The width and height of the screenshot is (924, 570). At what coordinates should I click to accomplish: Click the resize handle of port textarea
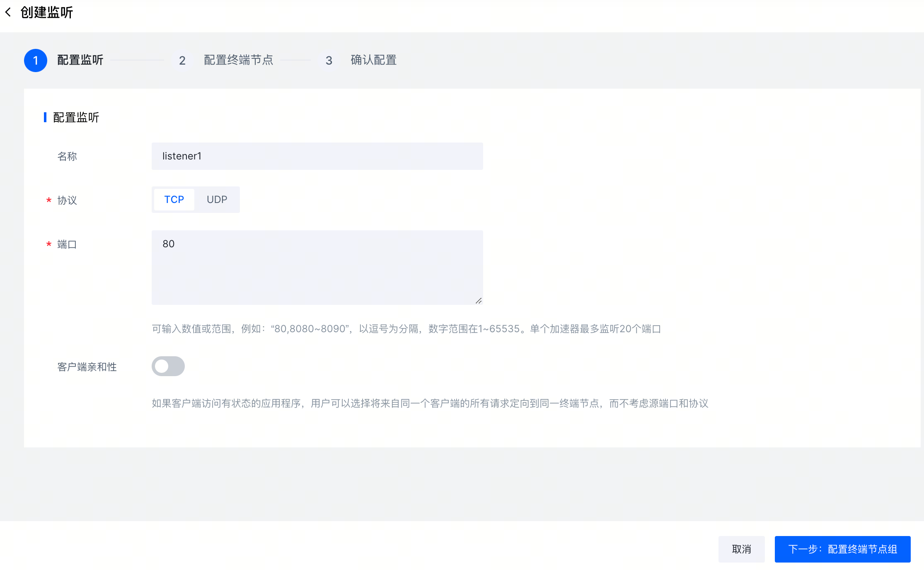click(x=479, y=301)
